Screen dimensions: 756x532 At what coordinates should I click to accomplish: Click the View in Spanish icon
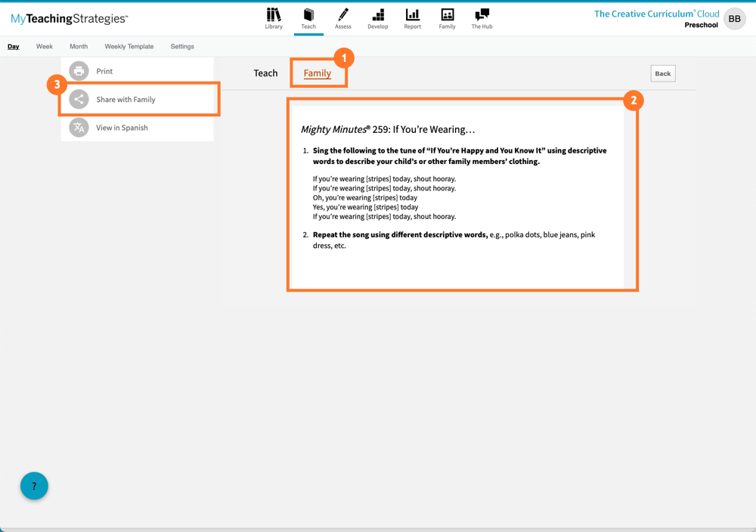(79, 127)
